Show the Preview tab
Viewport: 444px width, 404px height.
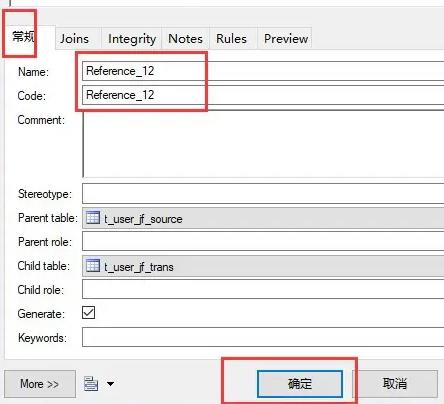click(x=286, y=38)
